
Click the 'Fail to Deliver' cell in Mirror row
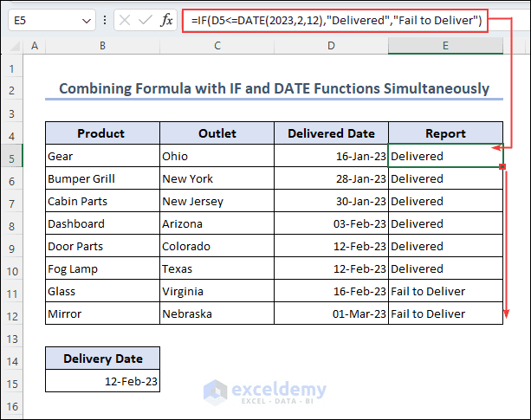(x=445, y=313)
